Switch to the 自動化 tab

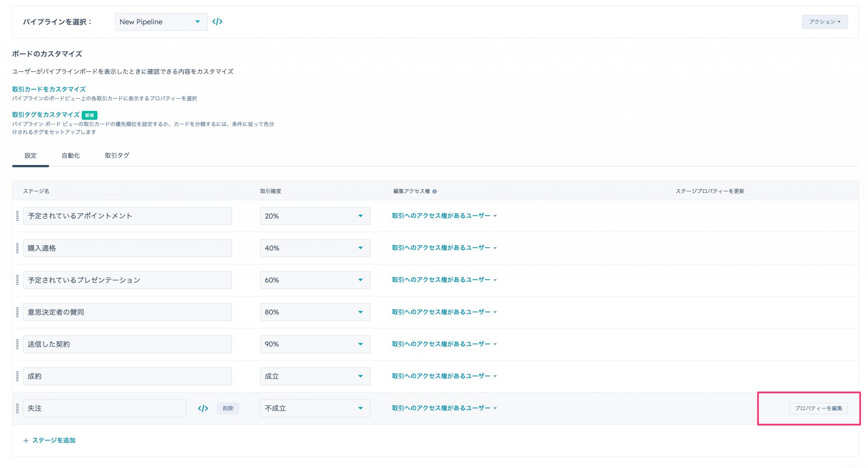pos(71,155)
